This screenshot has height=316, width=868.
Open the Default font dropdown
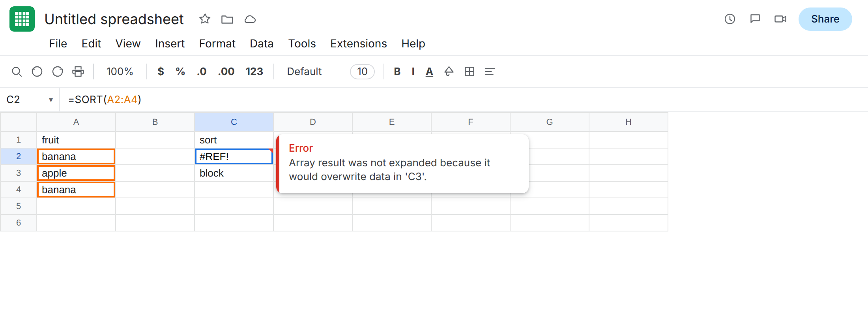tap(304, 71)
